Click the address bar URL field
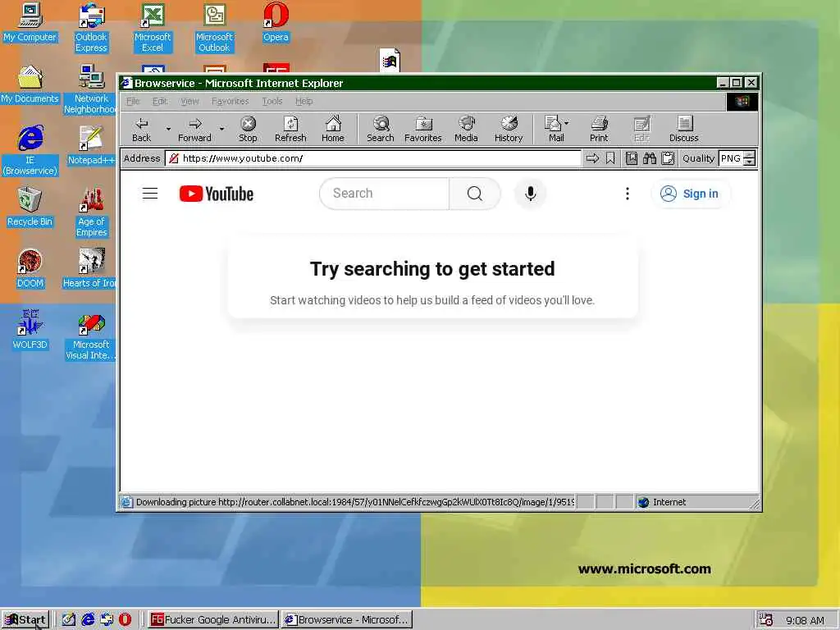The width and height of the screenshot is (840, 630). coord(373,158)
